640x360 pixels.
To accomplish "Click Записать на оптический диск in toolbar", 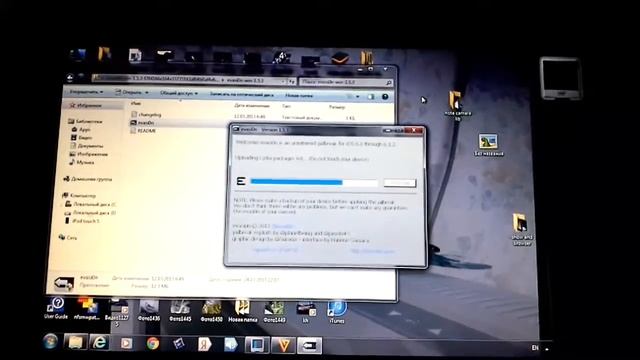I will pos(242,94).
